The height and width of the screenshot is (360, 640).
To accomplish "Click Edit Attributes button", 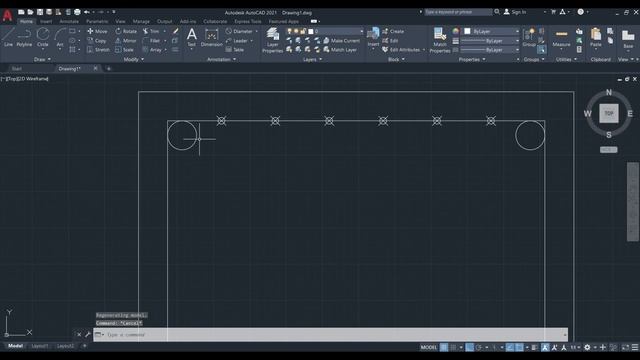I will click(401, 50).
